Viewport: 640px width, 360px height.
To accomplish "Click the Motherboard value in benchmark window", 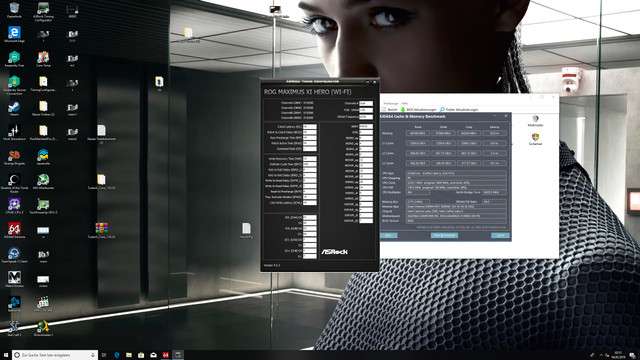I will (456, 216).
